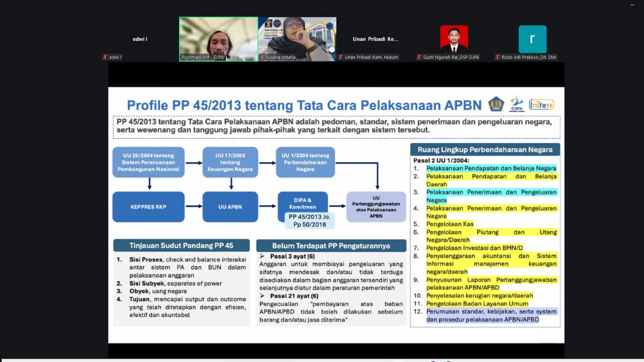Click susana oktafia's muted microphone icon
The image size is (644, 362).
click(262, 57)
